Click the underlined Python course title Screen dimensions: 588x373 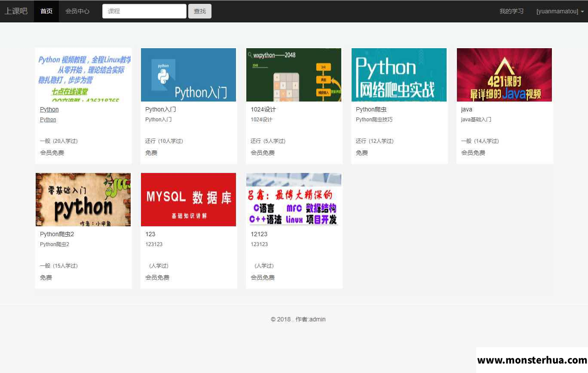pyautogui.click(x=49, y=109)
